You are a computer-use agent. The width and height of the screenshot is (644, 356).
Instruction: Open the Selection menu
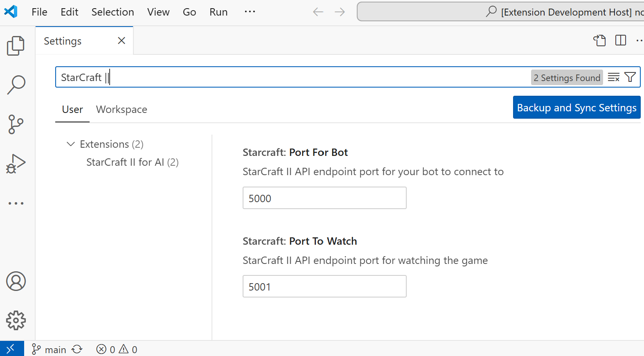click(x=113, y=12)
